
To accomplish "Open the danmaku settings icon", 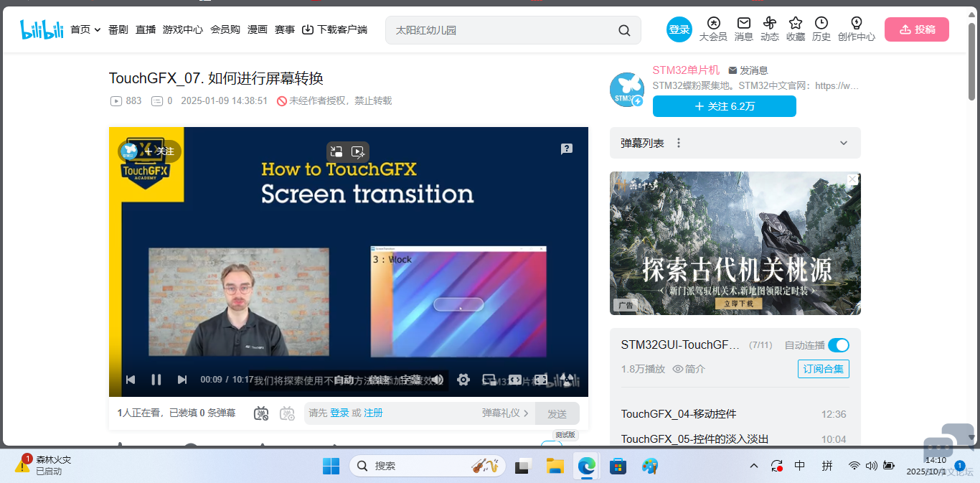I will [287, 413].
